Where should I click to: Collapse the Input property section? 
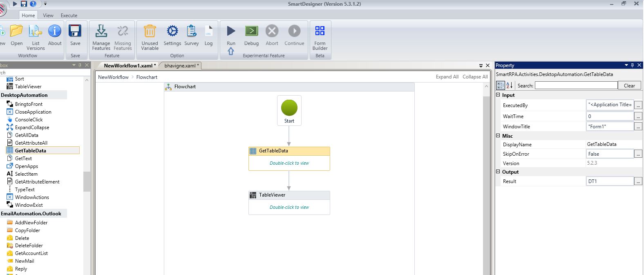(498, 95)
